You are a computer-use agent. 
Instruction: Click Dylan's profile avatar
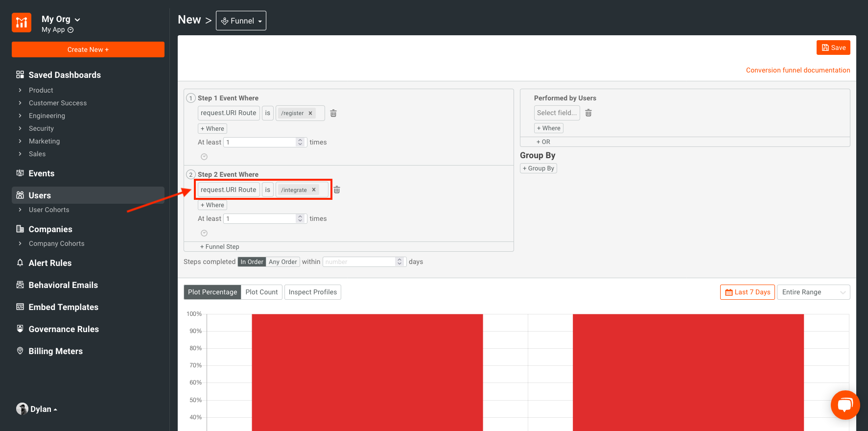(22, 409)
